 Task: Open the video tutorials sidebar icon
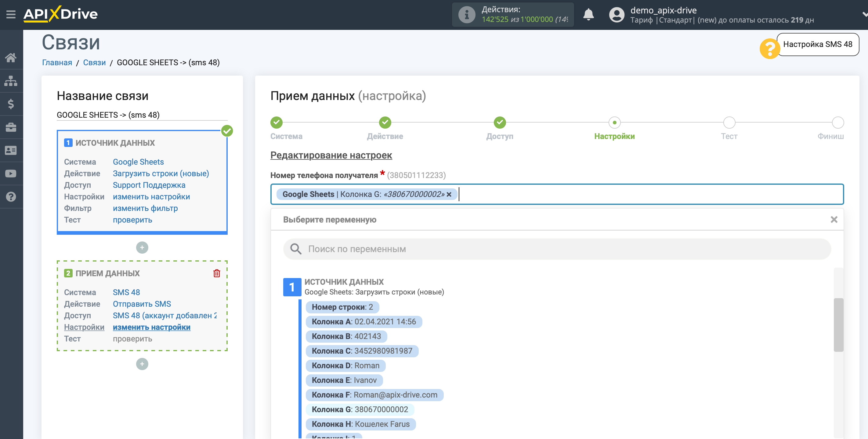click(x=11, y=174)
